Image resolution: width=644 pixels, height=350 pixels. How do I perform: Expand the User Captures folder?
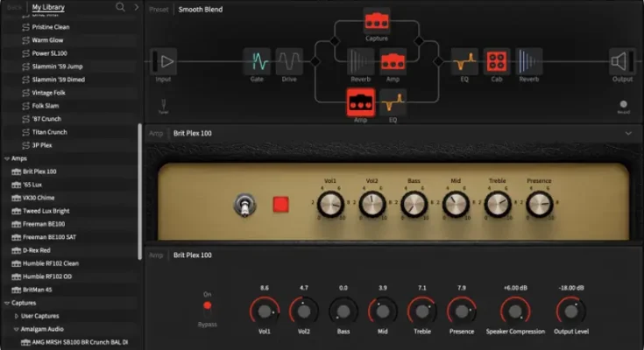click(17, 315)
